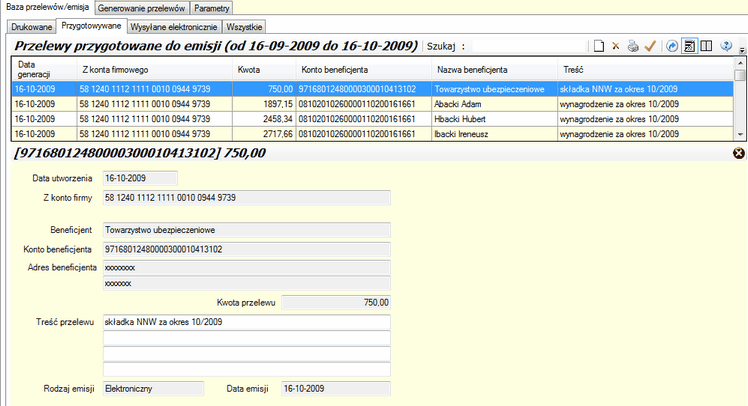Show the Wszystkie sub-tab

[x=247, y=26]
